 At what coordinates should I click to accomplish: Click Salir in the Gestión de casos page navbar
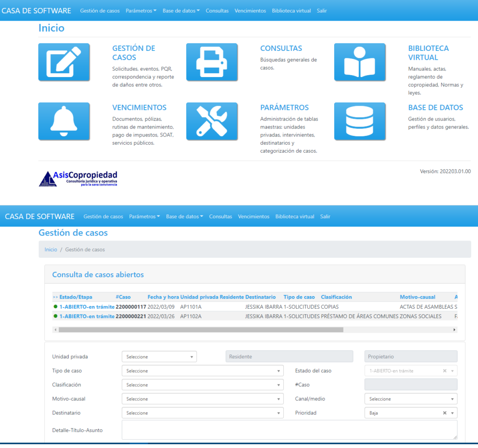point(325,217)
